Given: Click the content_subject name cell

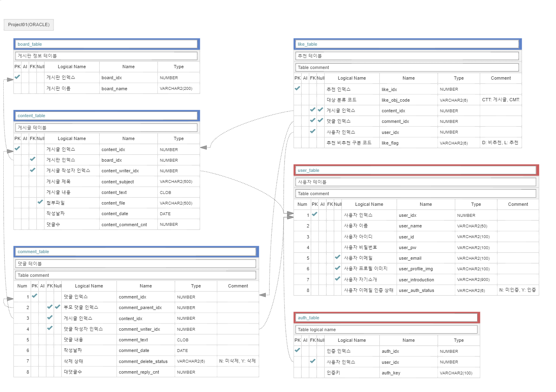Looking at the screenshot, I should click(x=128, y=181).
